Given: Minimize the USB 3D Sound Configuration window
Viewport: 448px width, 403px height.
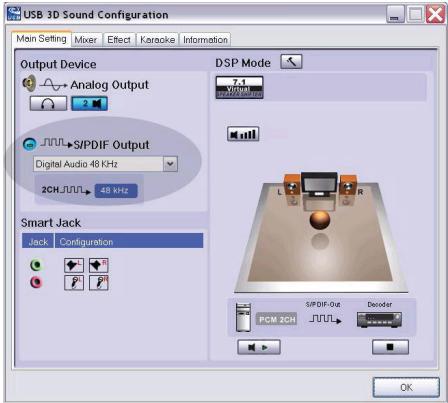Looking at the screenshot, I should 395,14.
